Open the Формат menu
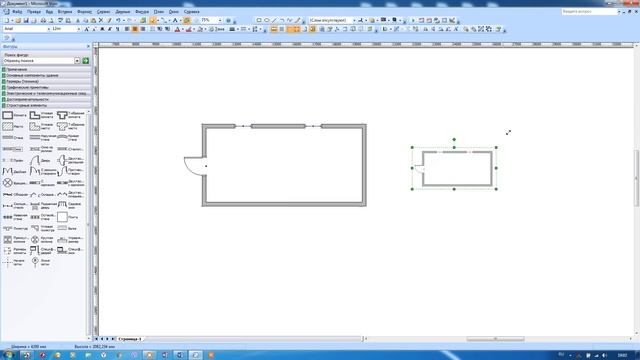The image size is (640, 360). [x=84, y=12]
